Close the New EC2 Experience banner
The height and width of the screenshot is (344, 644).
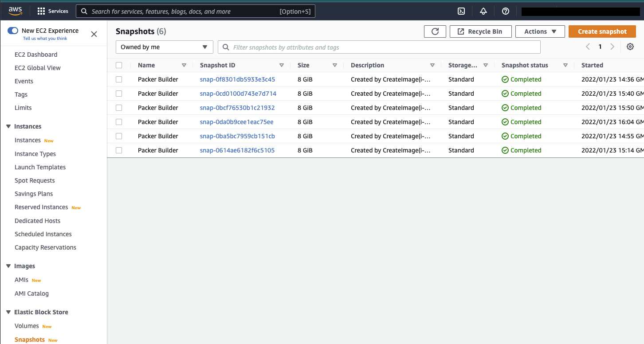click(94, 34)
